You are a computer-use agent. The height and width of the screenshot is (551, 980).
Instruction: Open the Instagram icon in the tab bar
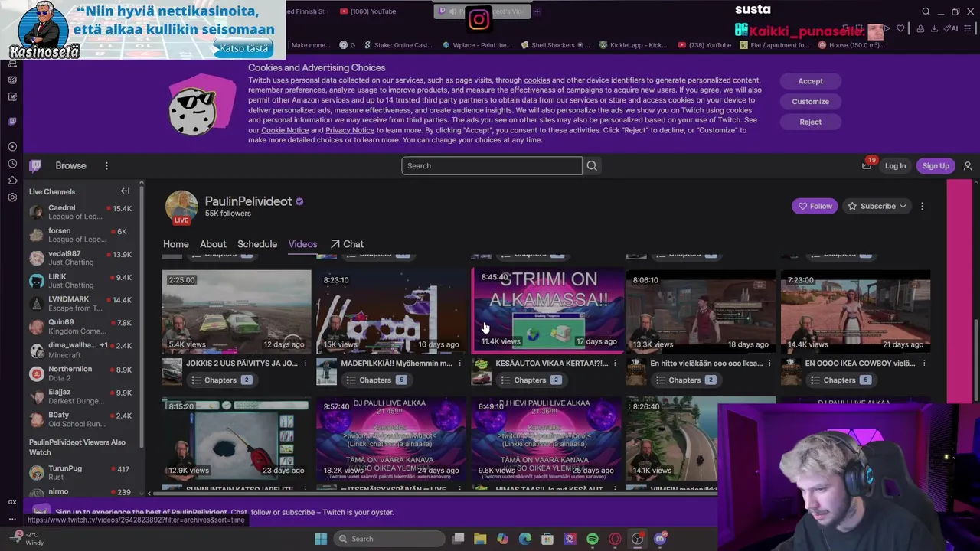[479, 19]
